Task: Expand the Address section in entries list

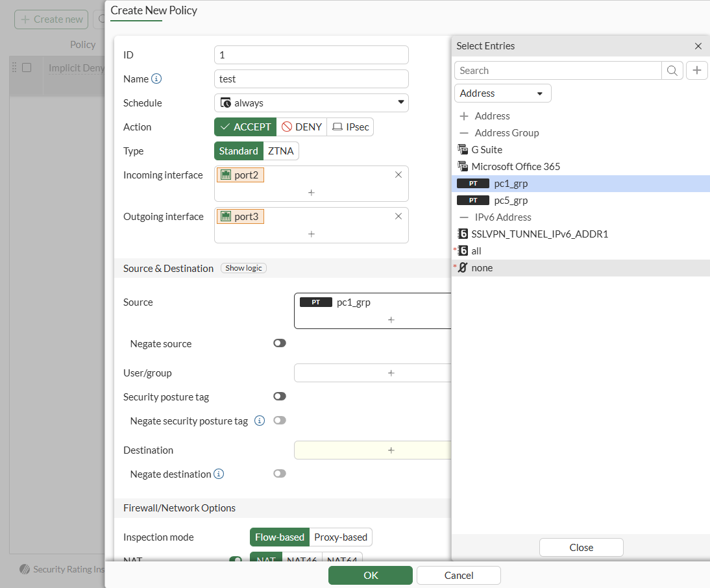Action: (464, 116)
